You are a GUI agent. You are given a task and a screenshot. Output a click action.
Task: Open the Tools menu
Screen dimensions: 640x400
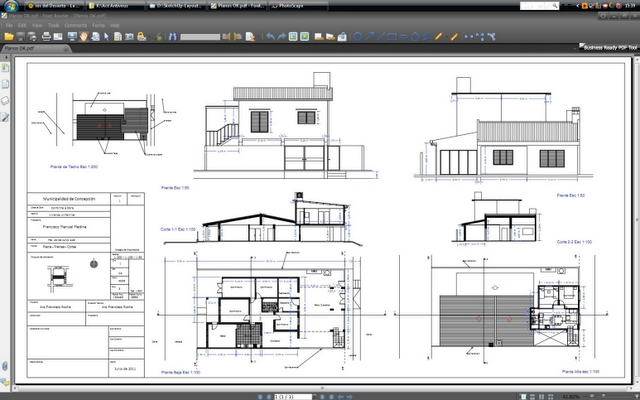[x=53, y=25]
